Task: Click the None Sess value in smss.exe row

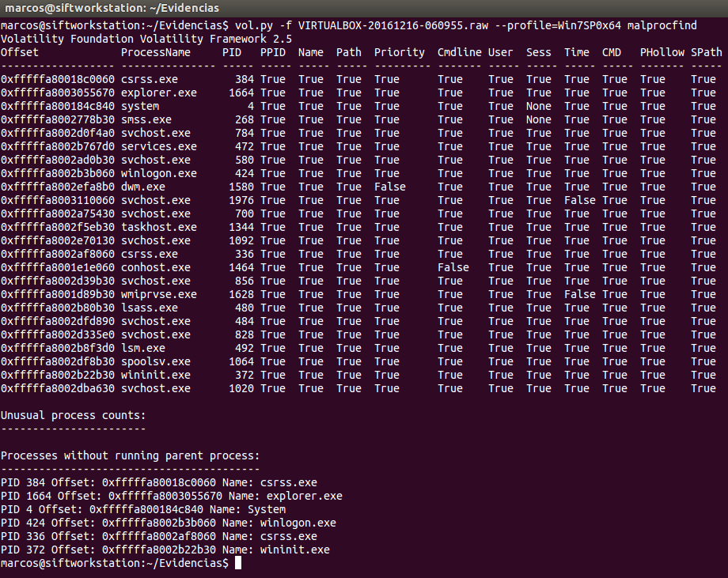Action: tap(538, 119)
